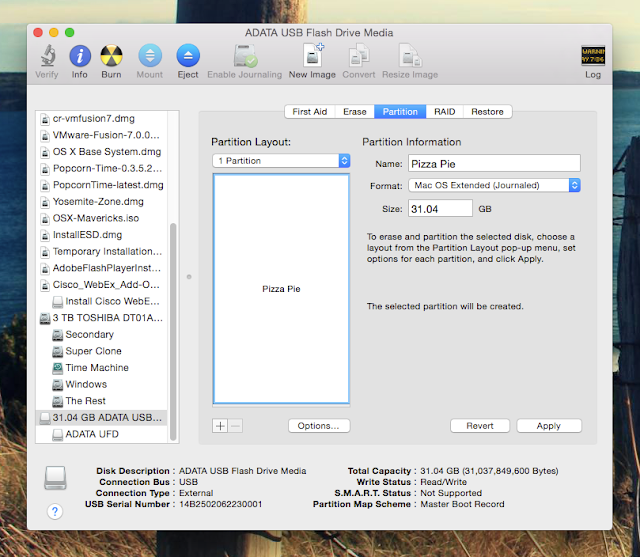This screenshot has height=557, width=640.
Task: Select cr-vmfusion7.dmg in sidebar
Action: pos(101,119)
